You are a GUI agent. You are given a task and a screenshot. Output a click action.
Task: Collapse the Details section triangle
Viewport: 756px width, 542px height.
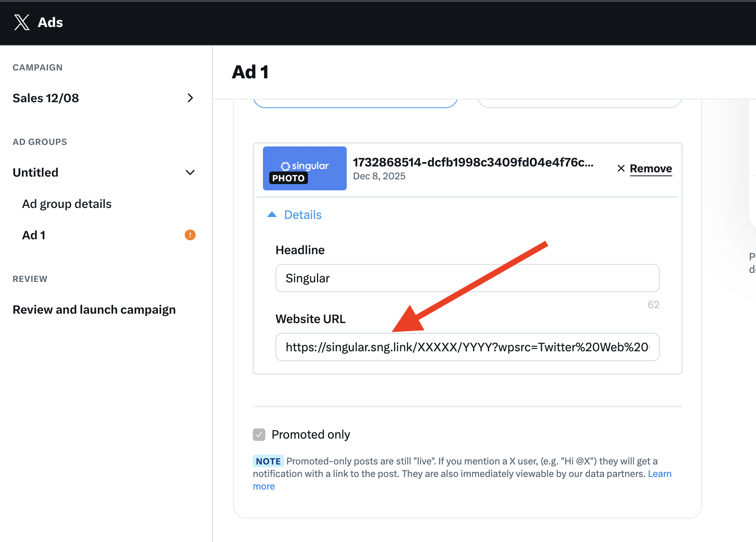click(x=272, y=215)
